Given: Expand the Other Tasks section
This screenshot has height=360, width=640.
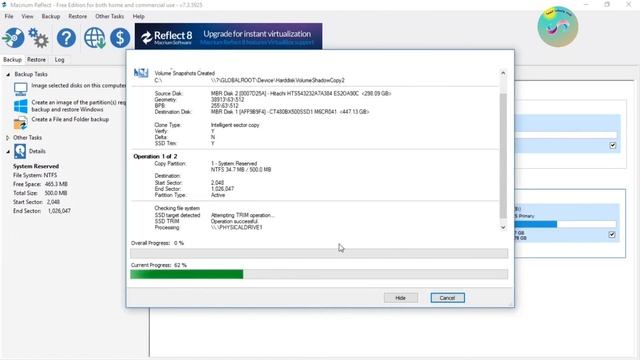Looking at the screenshot, I should (8, 138).
